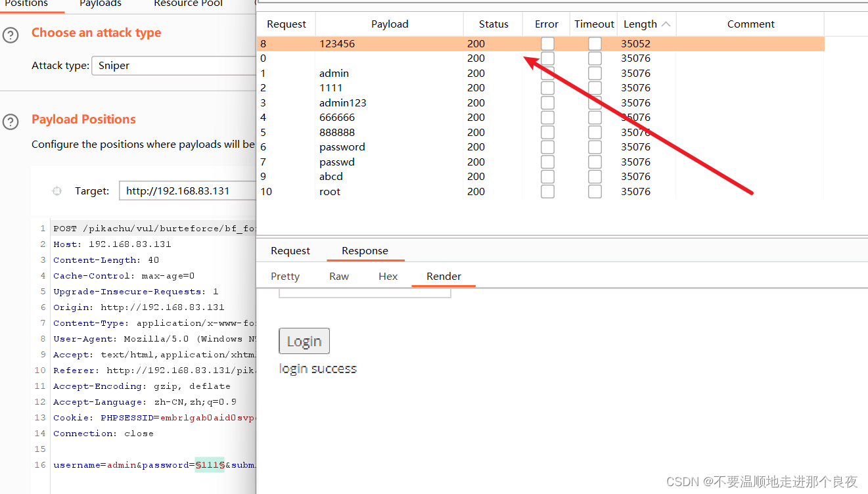Select result row with payload 888888
The image size is (868, 494).
tap(540, 133)
